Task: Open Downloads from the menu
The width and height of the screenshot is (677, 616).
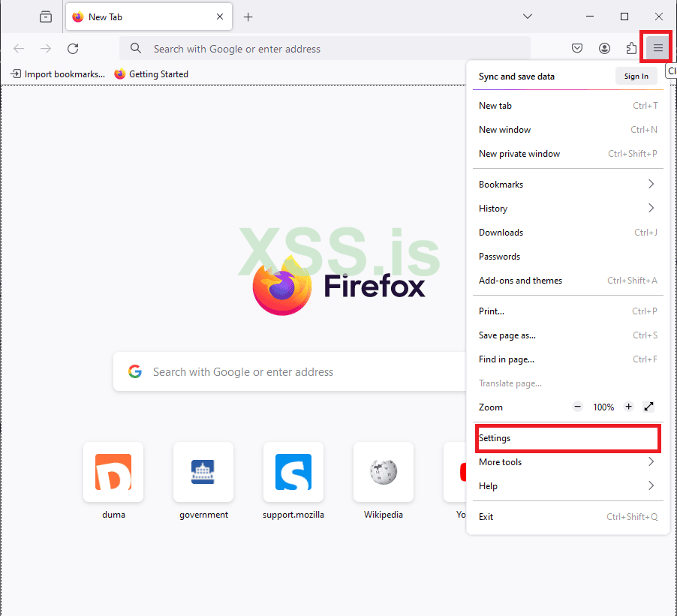Action: 567,233
